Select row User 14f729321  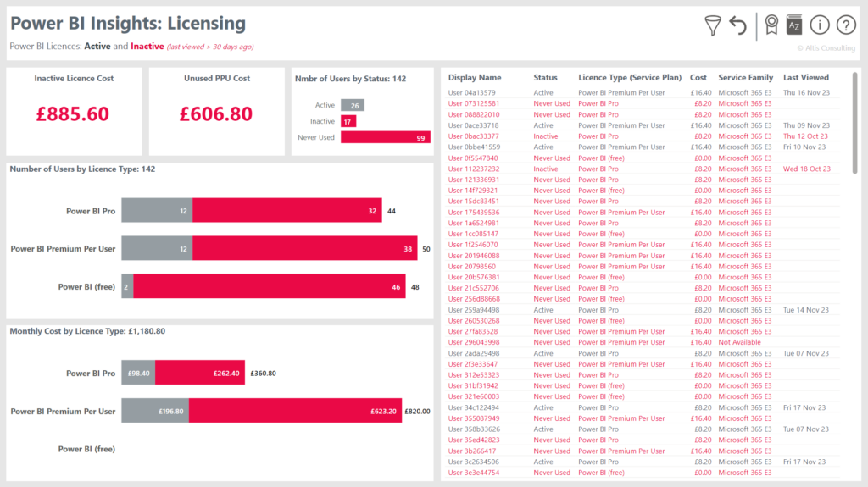[643, 191]
